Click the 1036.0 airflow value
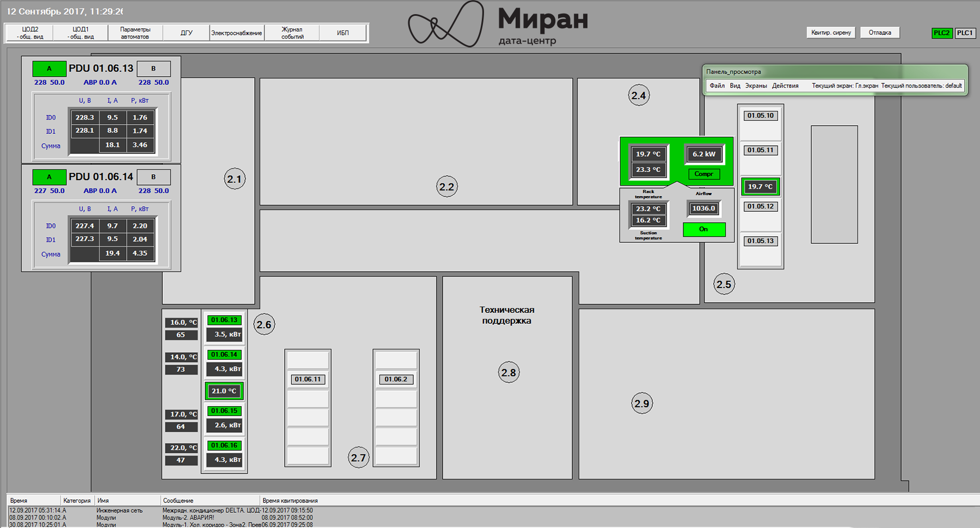The height and width of the screenshot is (528, 980). [704, 208]
